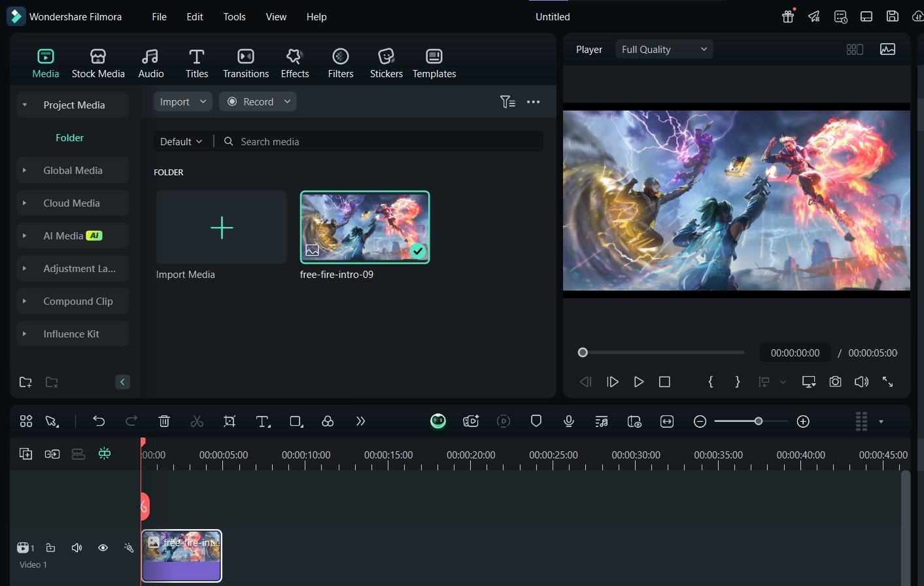
Task: Open the Default sort dropdown
Action: 181,141
